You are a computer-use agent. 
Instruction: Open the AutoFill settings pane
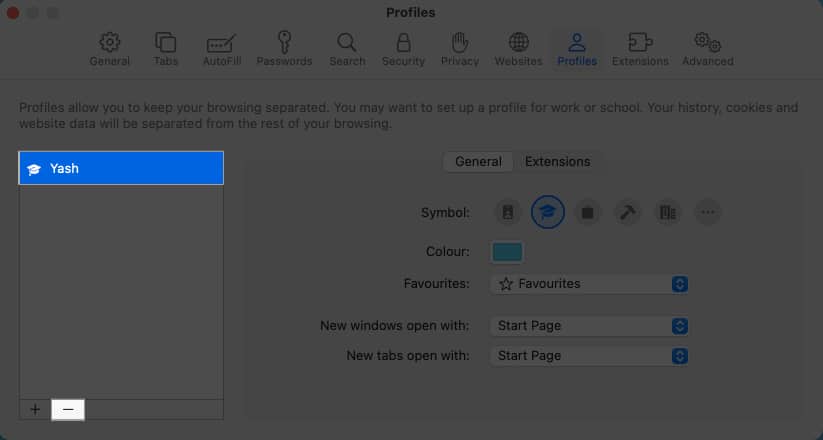tap(222, 50)
